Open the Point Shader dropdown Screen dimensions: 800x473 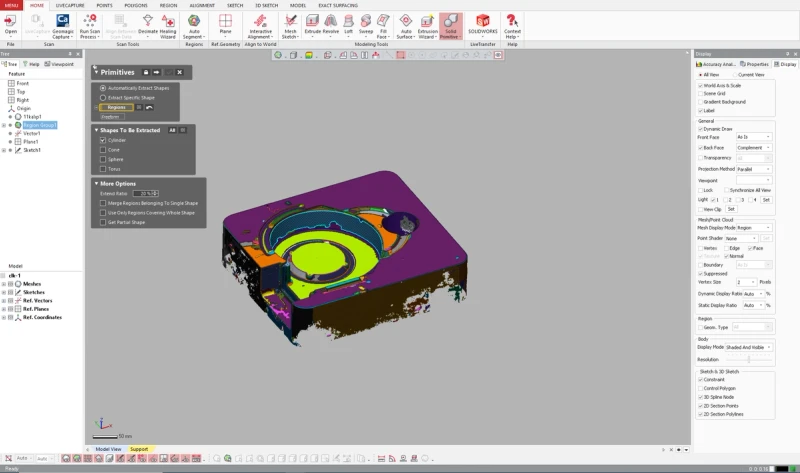tap(741, 239)
